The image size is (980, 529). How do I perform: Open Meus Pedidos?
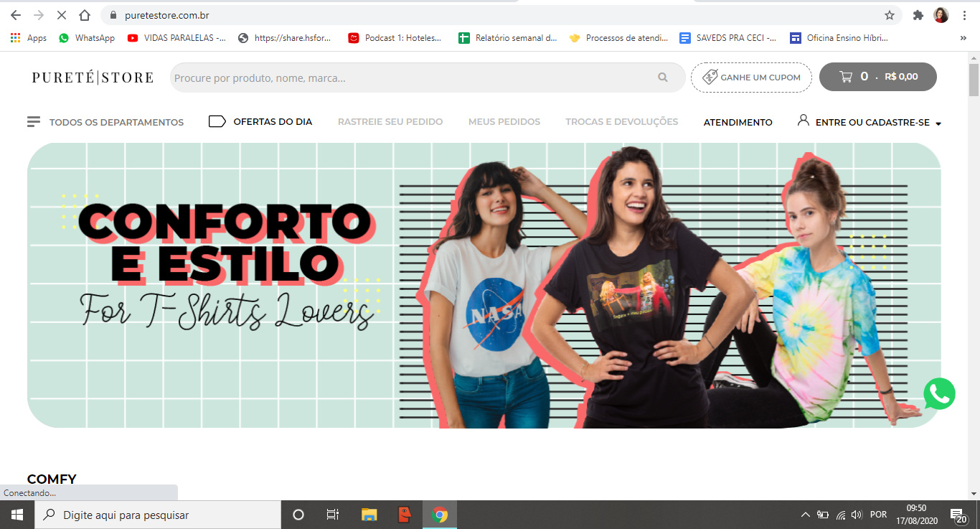point(504,122)
